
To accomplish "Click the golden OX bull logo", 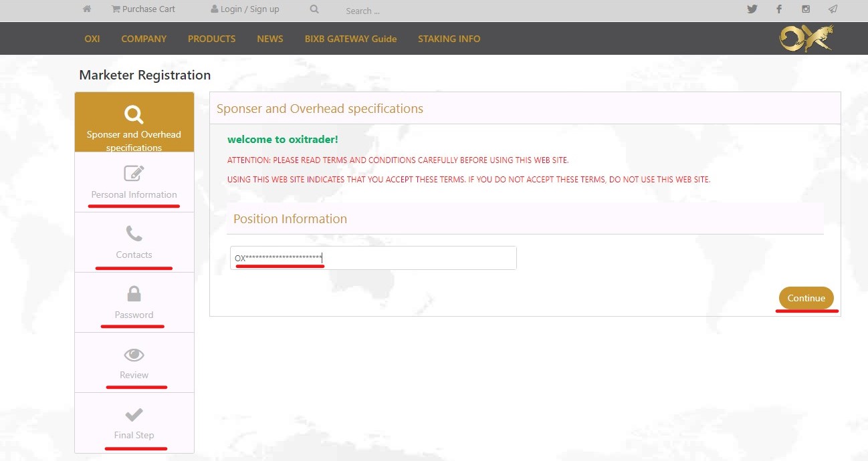I will (807, 39).
